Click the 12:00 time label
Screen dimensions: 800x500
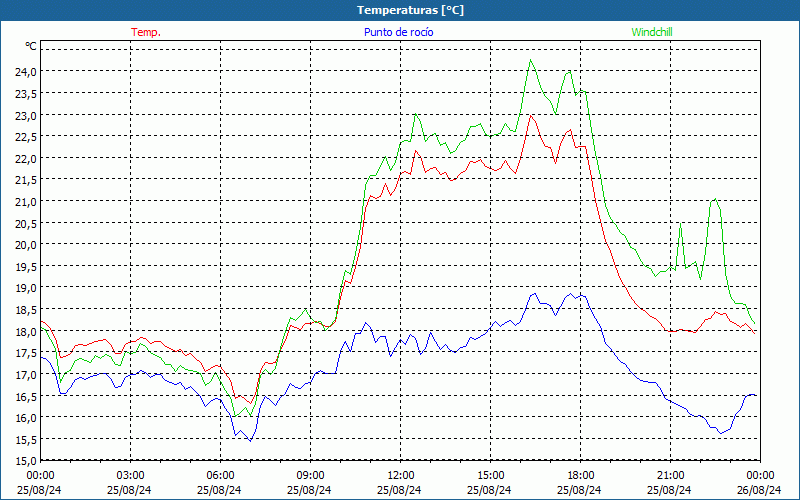pos(401,476)
